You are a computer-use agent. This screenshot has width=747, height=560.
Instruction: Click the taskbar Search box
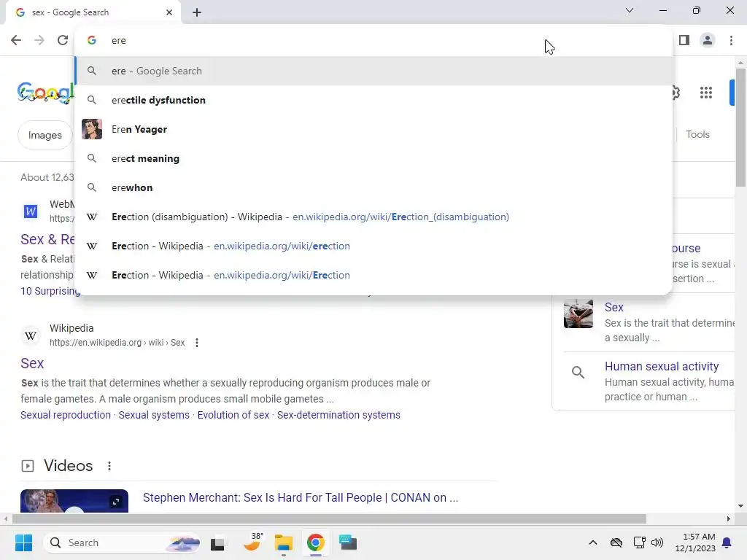click(x=122, y=542)
